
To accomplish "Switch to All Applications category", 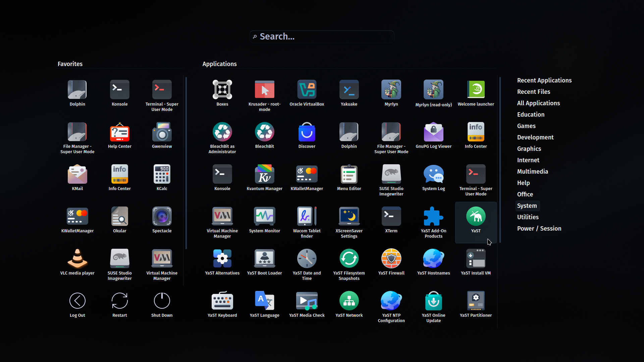I will (538, 103).
